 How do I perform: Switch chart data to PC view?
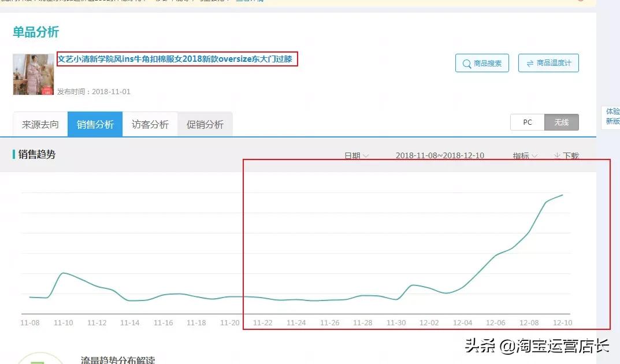527,122
